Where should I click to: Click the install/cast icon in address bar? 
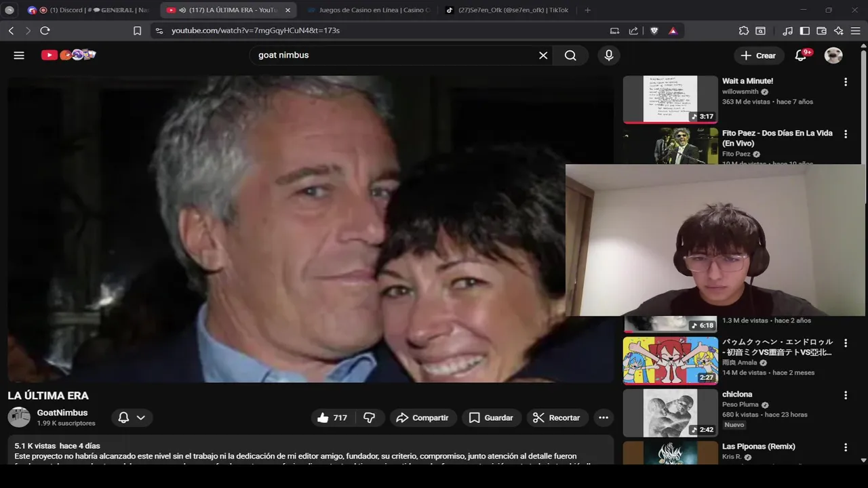pos(614,30)
